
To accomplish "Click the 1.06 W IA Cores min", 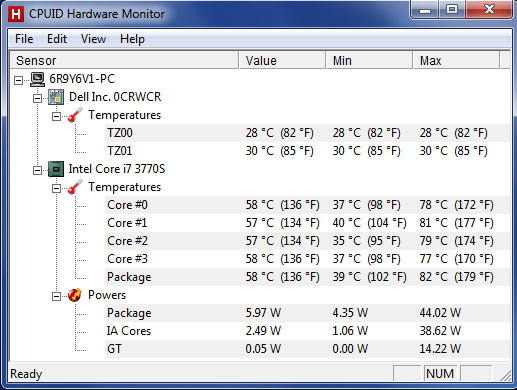I will click(x=350, y=331).
